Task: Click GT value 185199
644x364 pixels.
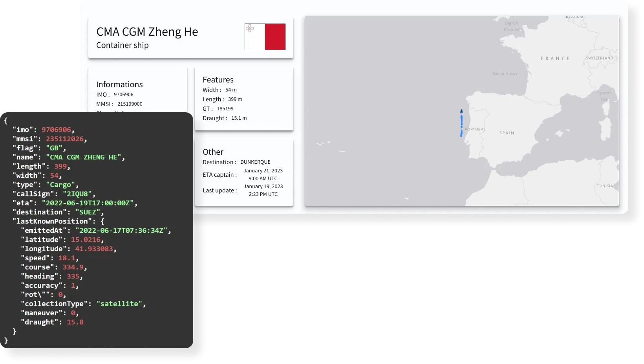Action: click(225, 109)
